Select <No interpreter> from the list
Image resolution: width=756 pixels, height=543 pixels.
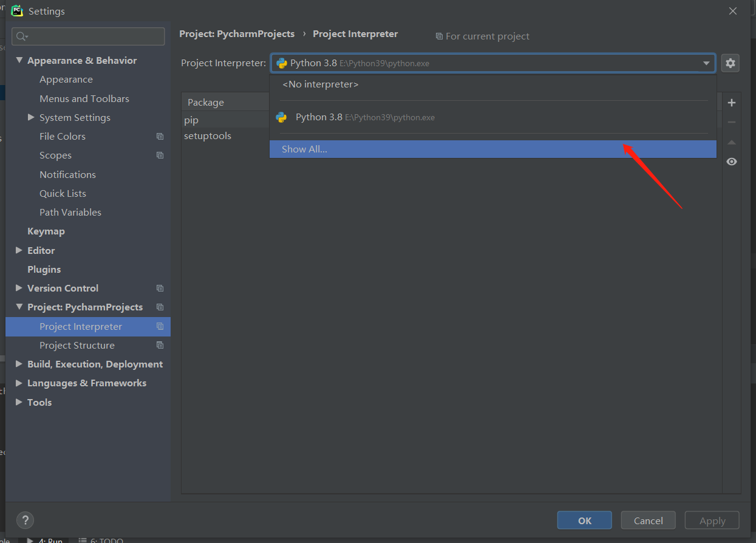493,84
